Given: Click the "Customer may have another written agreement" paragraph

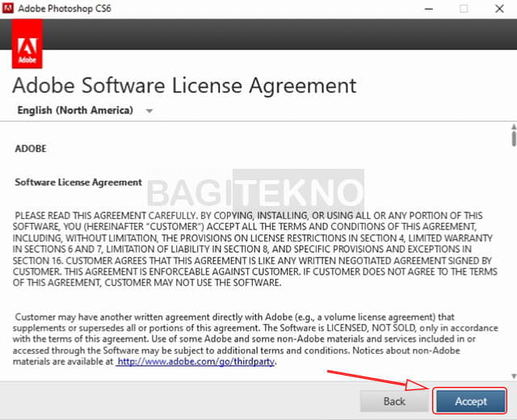Looking at the screenshot, I should point(255,339).
